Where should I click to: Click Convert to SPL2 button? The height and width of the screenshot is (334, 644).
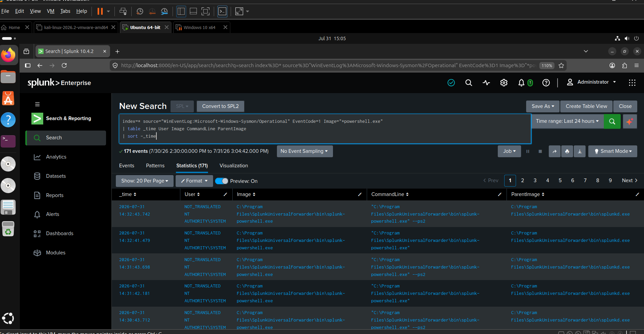(x=220, y=106)
